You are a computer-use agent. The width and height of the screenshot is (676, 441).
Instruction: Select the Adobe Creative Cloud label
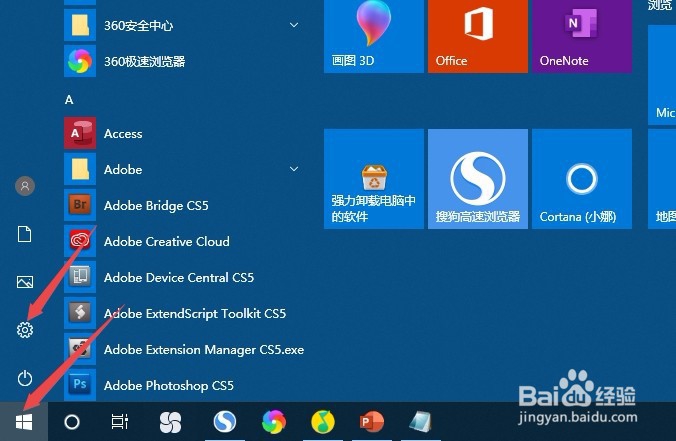point(166,241)
